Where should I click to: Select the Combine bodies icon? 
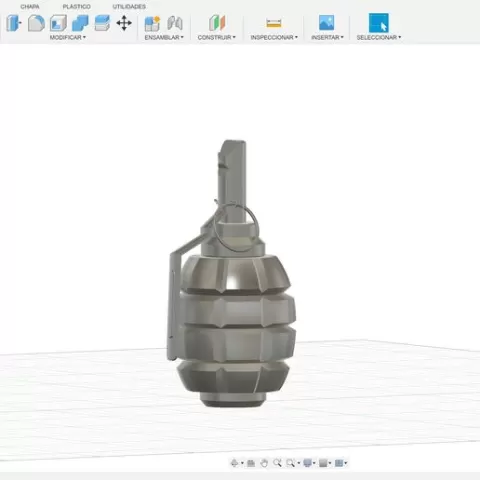(80, 23)
